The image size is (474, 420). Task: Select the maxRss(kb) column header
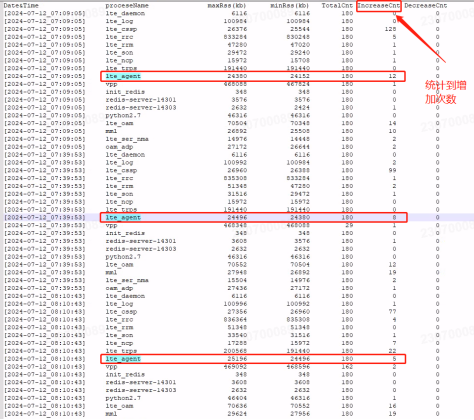[227, 6]
